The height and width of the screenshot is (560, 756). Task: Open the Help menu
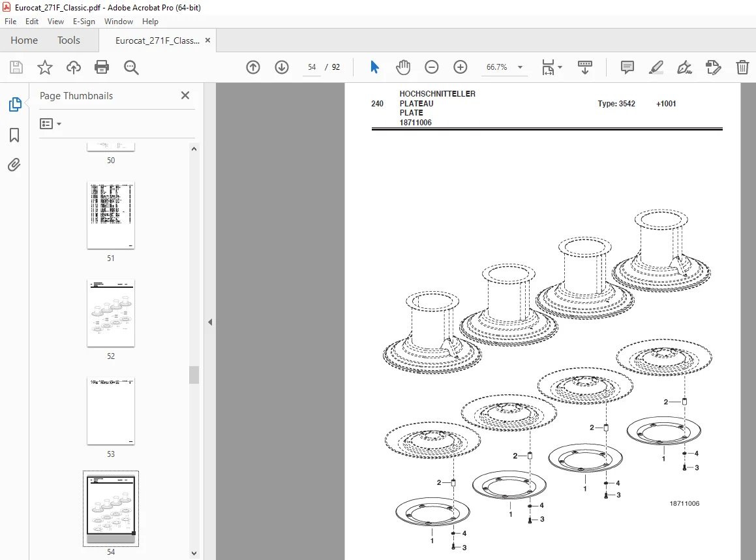point(150,22)
